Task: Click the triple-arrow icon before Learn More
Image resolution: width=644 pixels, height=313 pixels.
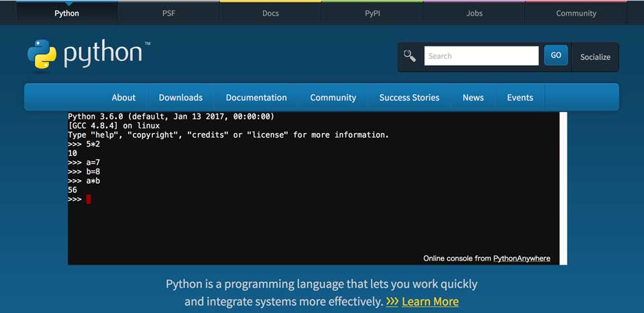Action: coord(392,302)
